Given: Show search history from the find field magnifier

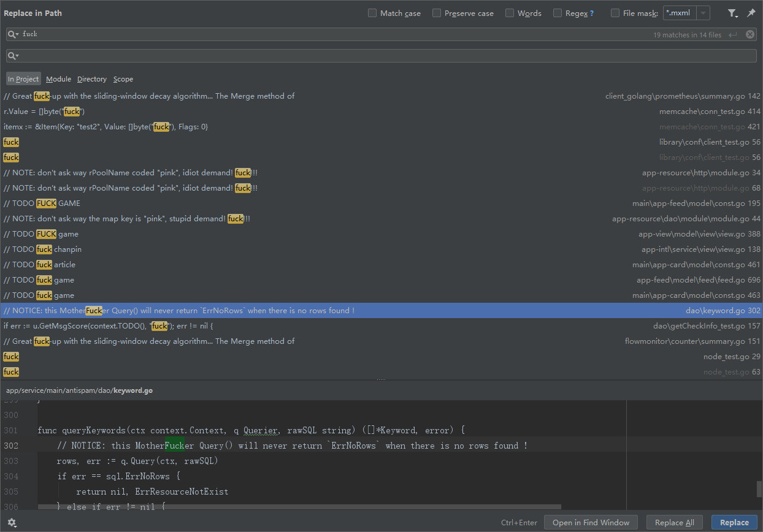Looking at the screenshot, I should [x=13, y=34].
